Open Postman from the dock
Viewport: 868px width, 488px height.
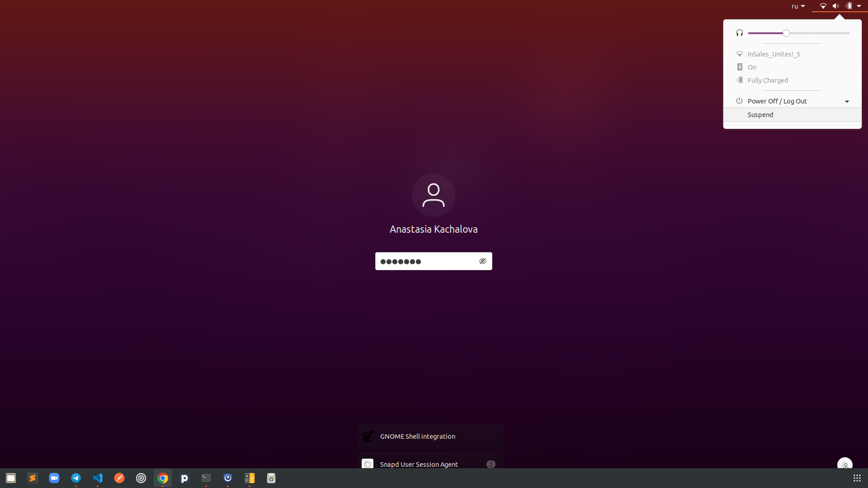pos(119,478)
